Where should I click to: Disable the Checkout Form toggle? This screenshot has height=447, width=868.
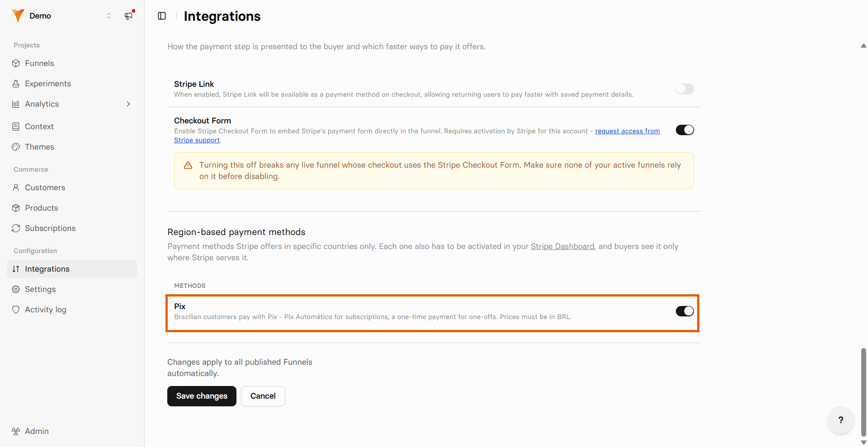pos(684,130)
